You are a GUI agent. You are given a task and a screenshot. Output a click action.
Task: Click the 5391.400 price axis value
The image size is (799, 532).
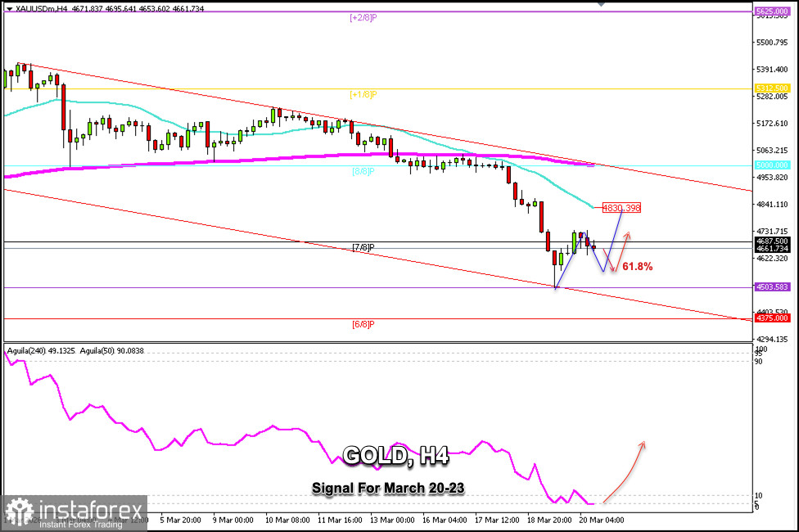point(772,70)
